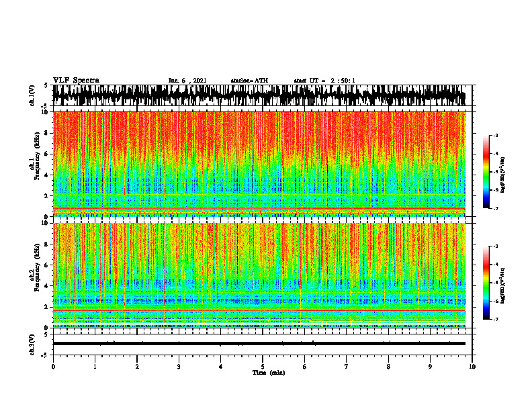This screenshot has height=411, width=532.
Task: Click the ch.2 spectrogram color scale bar
Action: pos(486,283)
